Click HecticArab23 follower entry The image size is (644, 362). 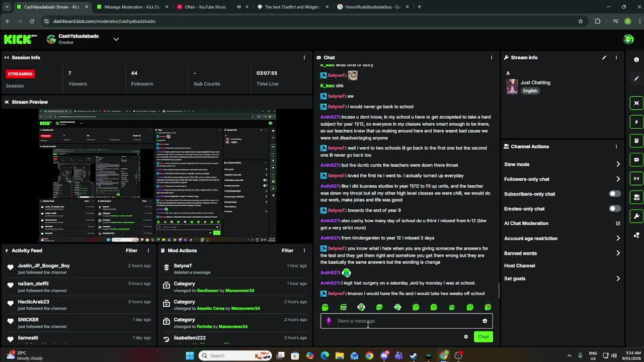33,302
